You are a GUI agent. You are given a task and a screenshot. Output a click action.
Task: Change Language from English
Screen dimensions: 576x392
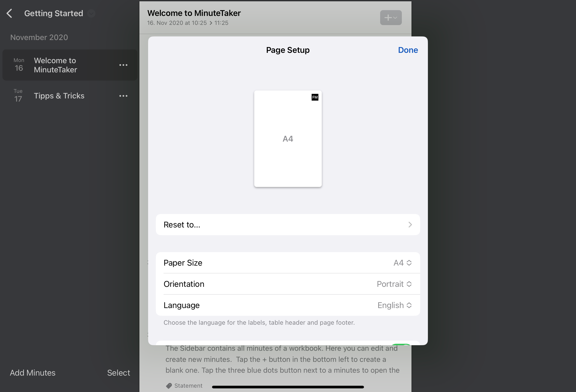point(288,305)
